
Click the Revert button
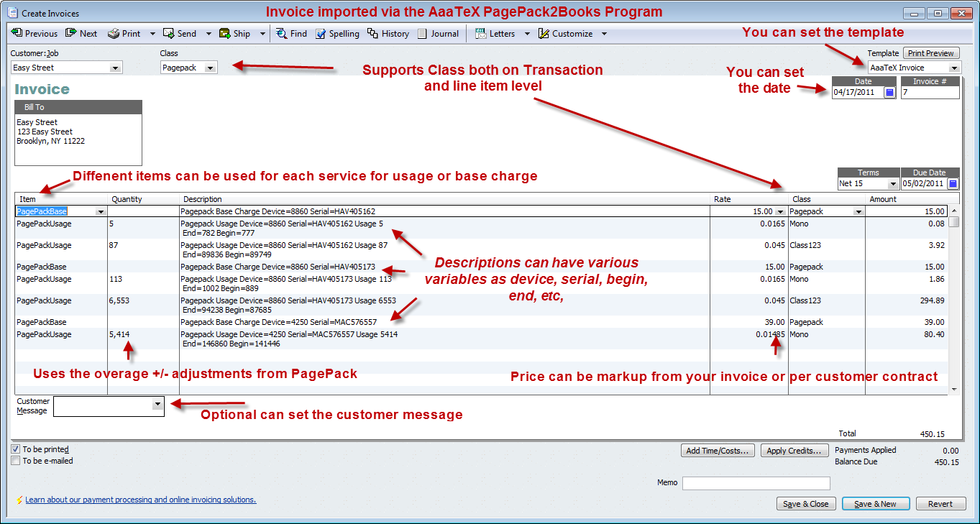(x=940, y=504)
